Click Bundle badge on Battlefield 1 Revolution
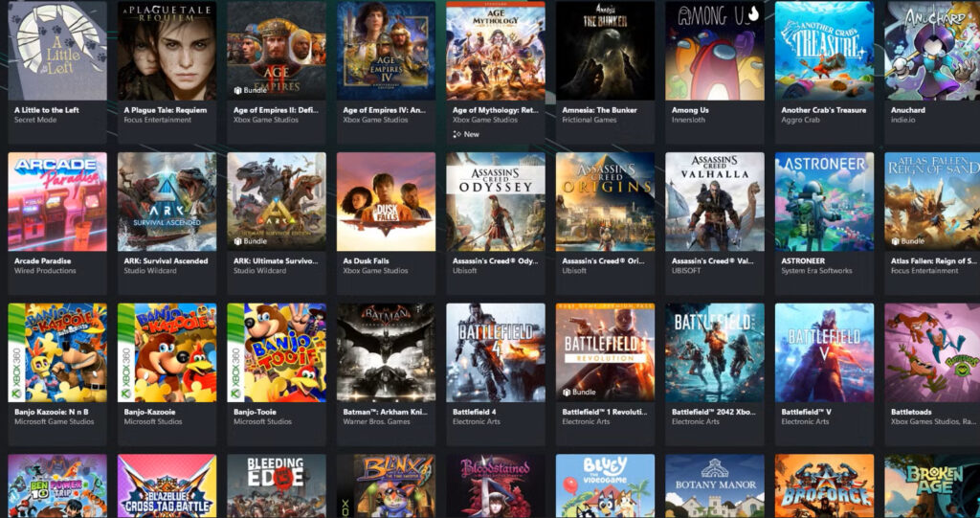The width and height of the screenshot is (980, 518). 579,393
